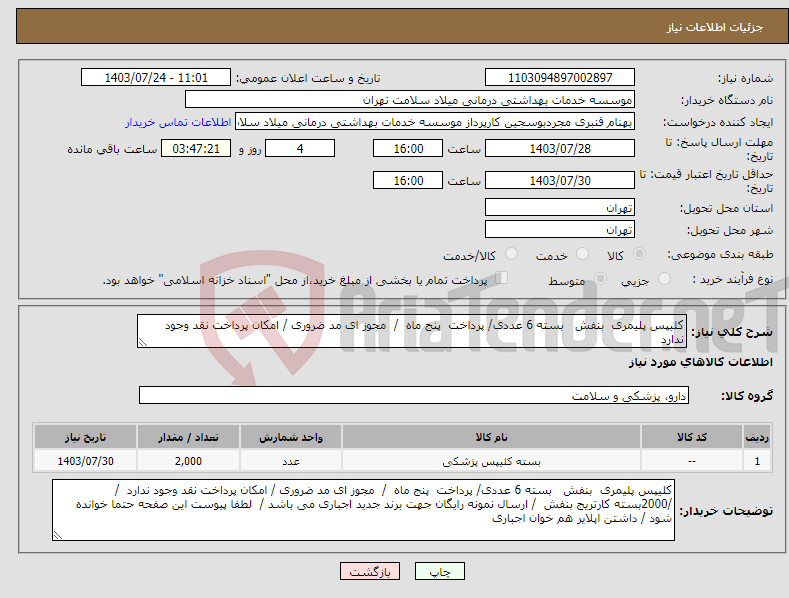Viewport: 789px width, 598px height.
Task: Click the تعداد / مقدار column header
Action: click(x=188, y=437)
